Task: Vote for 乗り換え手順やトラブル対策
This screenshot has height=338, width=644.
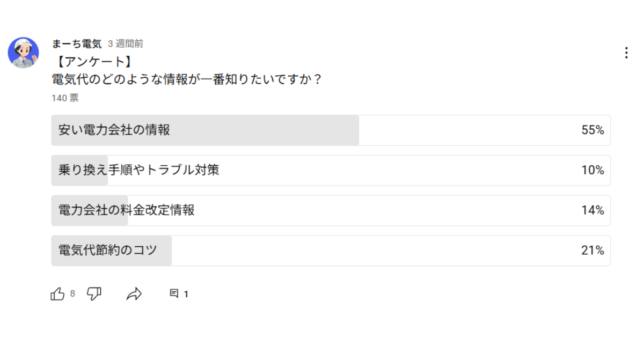Action: tap(331, 171)
